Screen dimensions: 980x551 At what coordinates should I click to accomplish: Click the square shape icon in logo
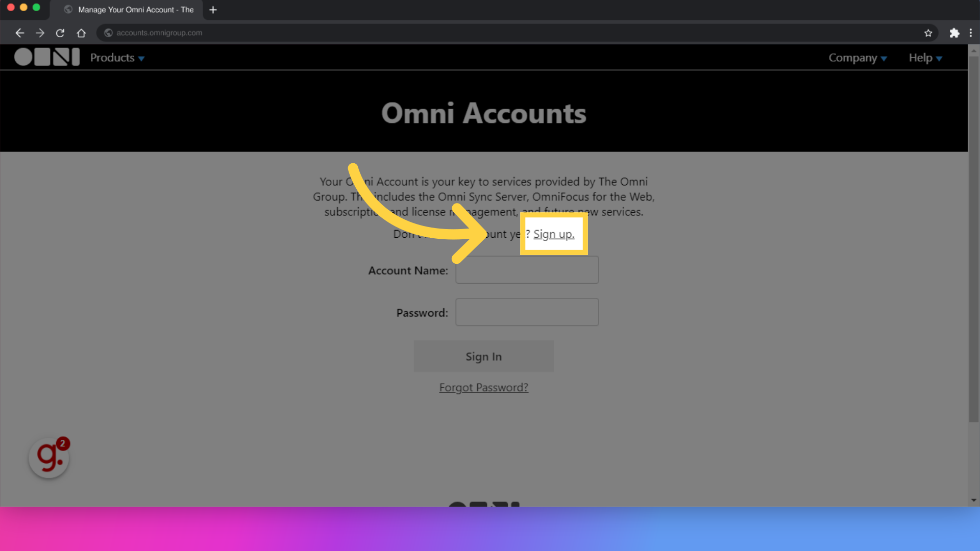42,57
